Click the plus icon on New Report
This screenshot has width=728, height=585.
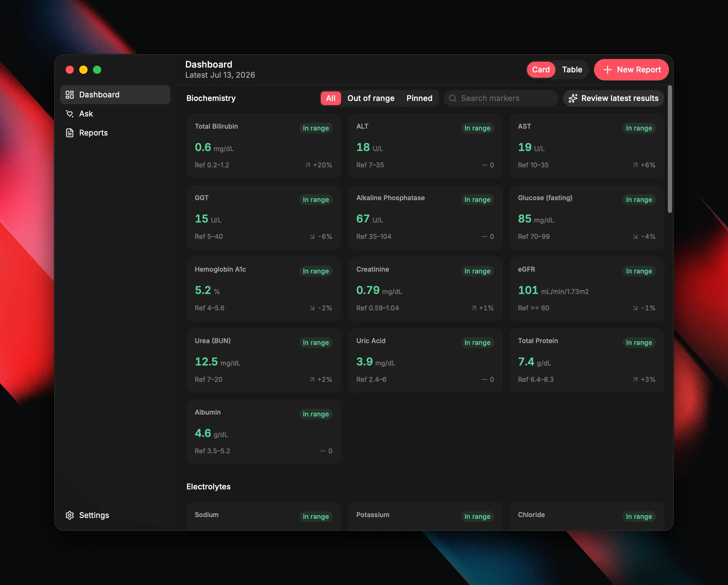tap(607, 69)
